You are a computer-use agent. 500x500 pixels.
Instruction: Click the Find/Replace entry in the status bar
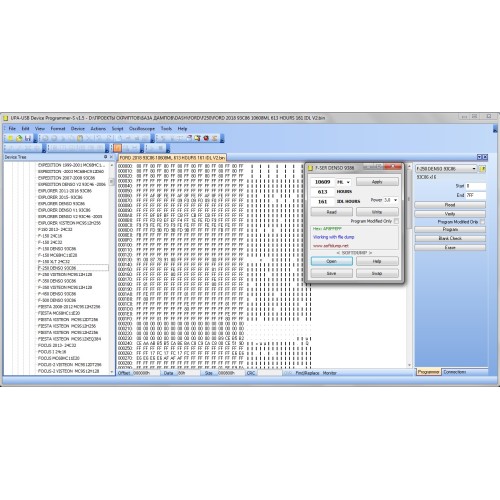click(307, 373)
